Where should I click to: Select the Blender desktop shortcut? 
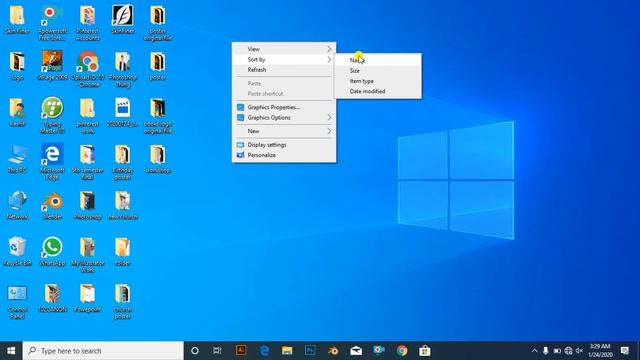[x=52, y=205]
